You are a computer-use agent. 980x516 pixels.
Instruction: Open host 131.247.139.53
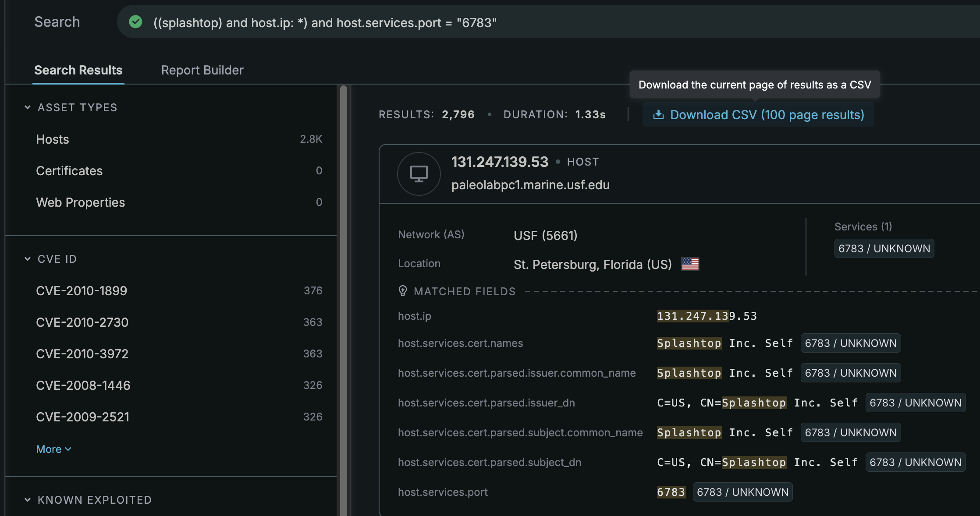tap(500, 162)
